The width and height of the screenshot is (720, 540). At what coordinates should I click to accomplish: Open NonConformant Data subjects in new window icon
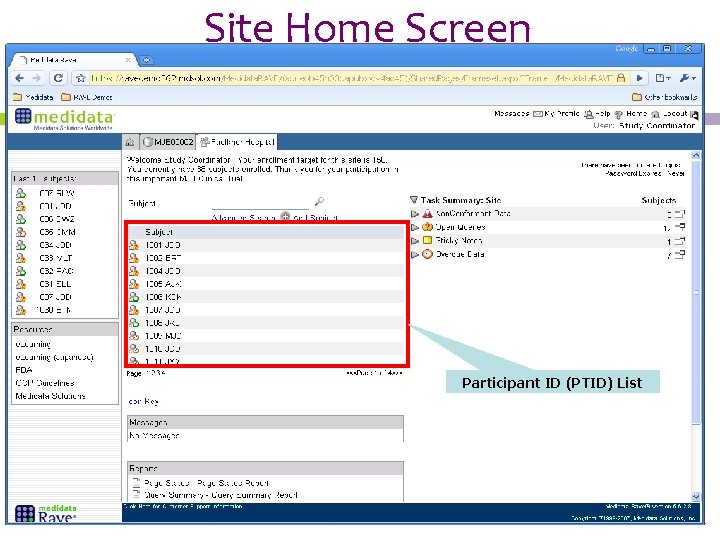680,214
